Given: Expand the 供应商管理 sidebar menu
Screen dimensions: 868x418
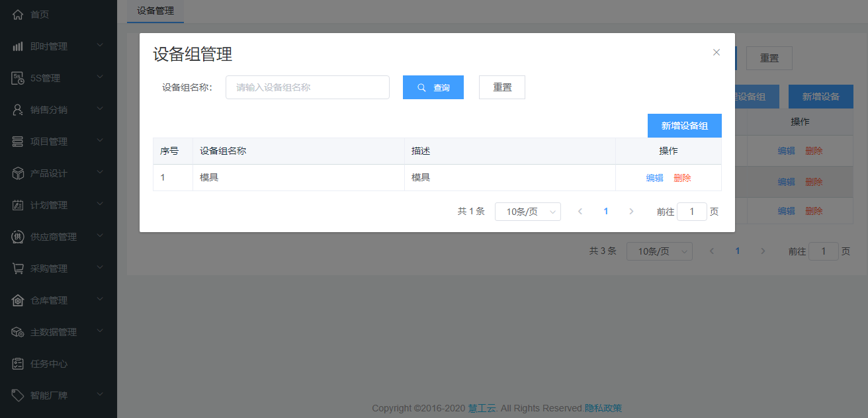Looking at the screenshot, I should [100, 236].
